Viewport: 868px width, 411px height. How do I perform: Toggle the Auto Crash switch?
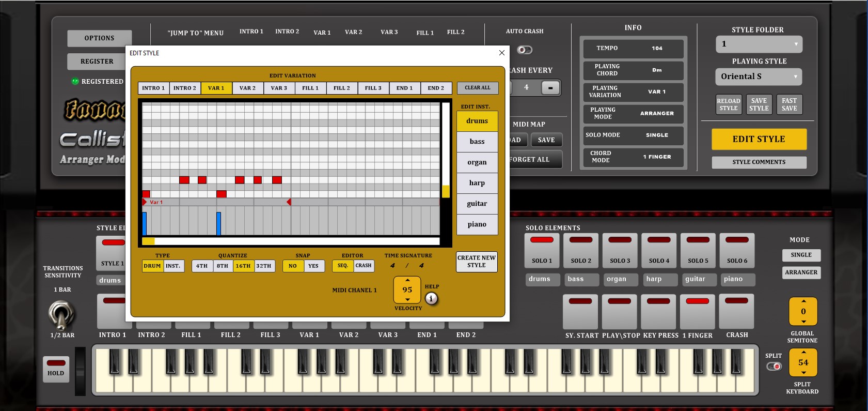pyautogui.click(x=525, y=50)
